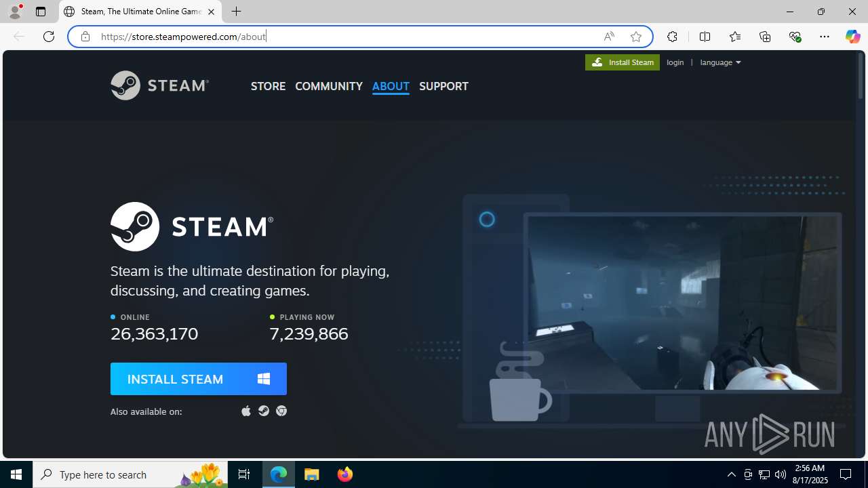The height and width of the screenshot is (488, 868).
Task: Open the COMMUNITY menu
Action: (329, 86)
